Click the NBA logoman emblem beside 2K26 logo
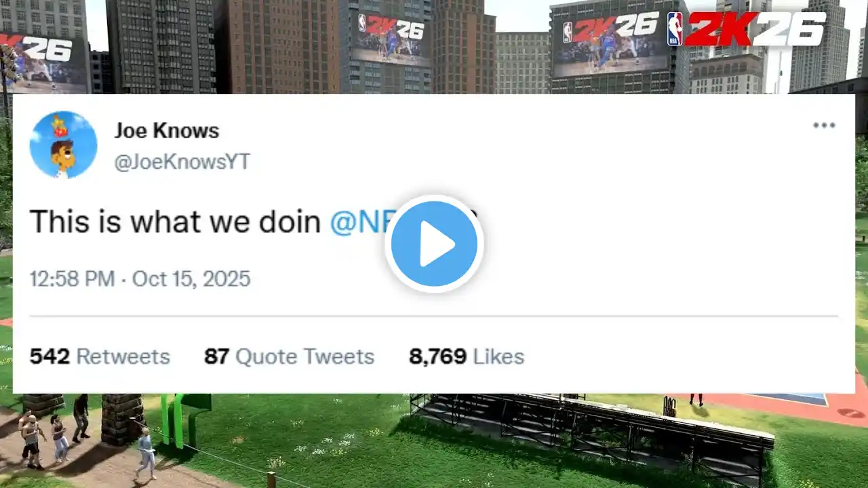The image size is (868, 488). tap(675, 28)
